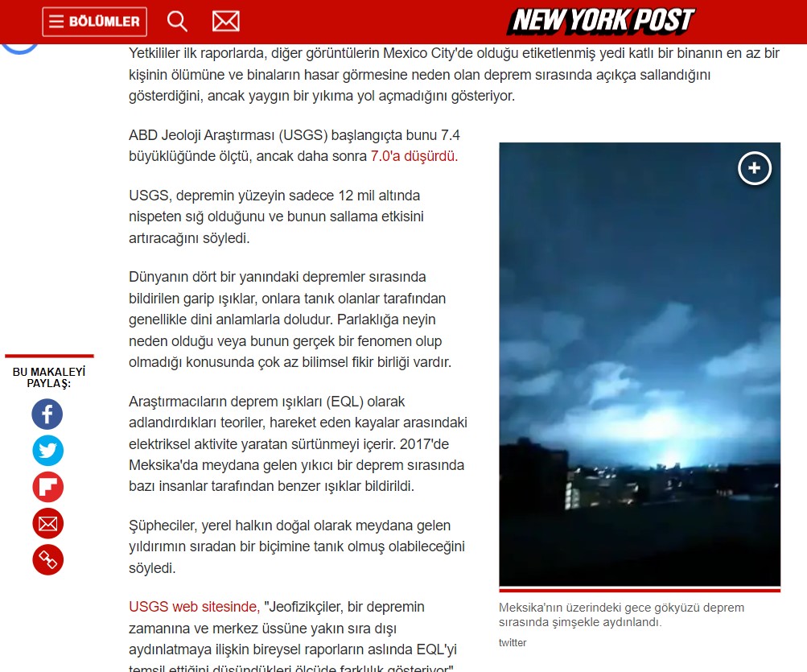This screenshot has height=672, width=807.
Task: Expand the photo with the plus icon
Action: click(755, 168)
